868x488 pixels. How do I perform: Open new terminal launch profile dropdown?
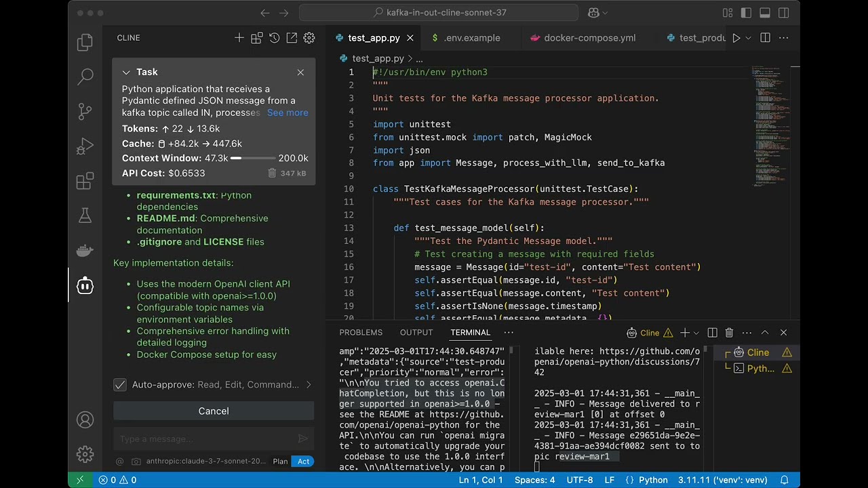coord(696,332)
